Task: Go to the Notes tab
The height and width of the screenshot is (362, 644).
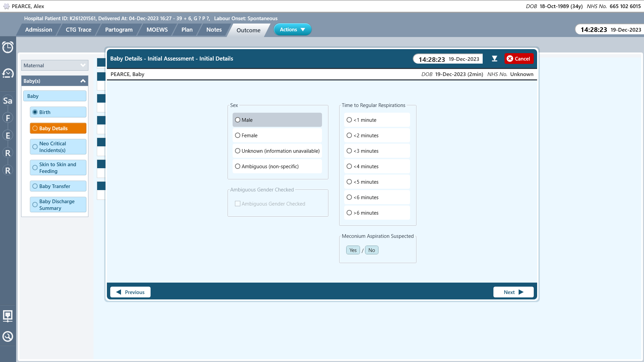Action: point(214,30)
